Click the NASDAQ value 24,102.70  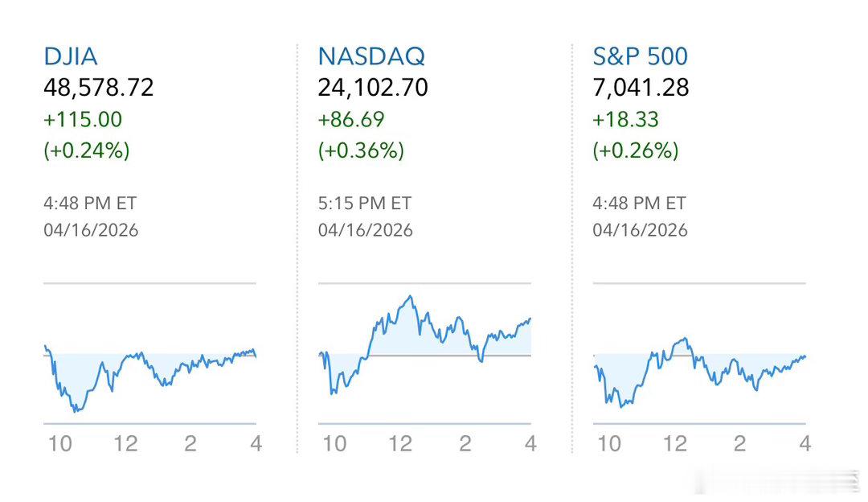coord(373,88)
